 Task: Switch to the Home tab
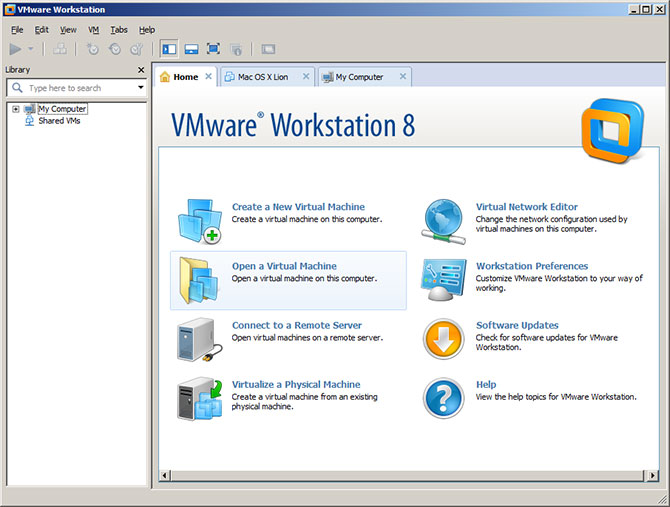coord(186,77)
